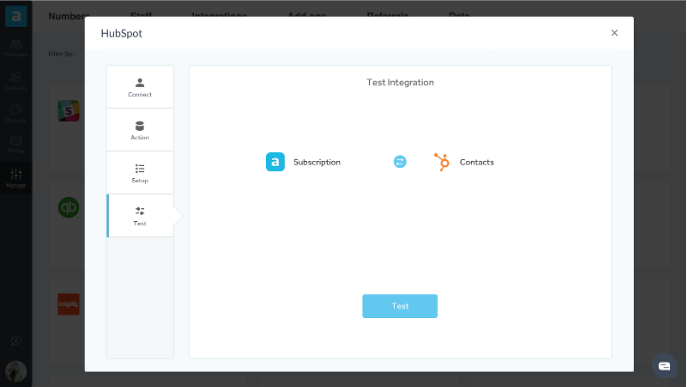Click the app logo in sidebar

16,16
